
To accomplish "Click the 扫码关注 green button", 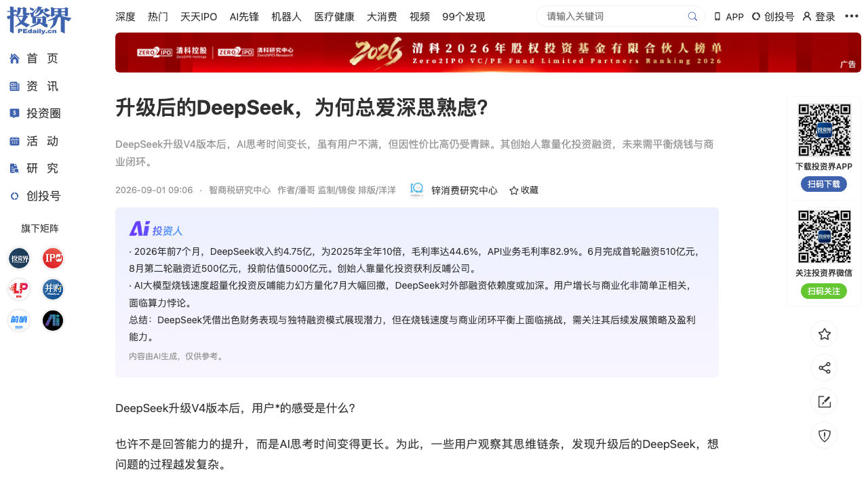I will click(x=824, y=291).
